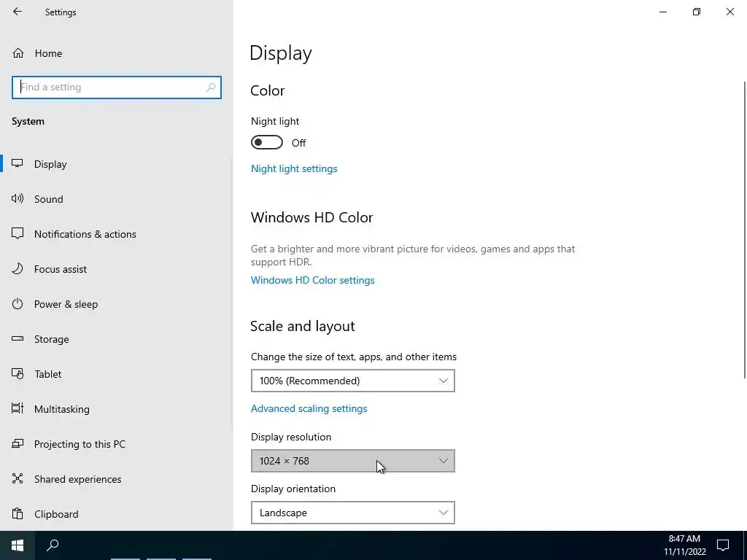The height and width of the screenshot is (560, 747).
Task: Click the "Scale and layout" heading
Action: [x=303, y=326]
